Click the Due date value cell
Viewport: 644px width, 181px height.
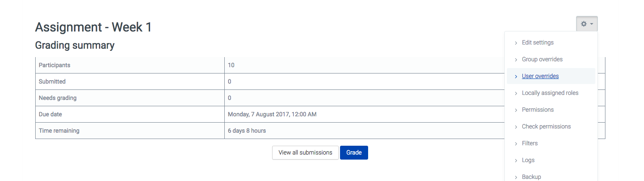[x=364, y=114]
